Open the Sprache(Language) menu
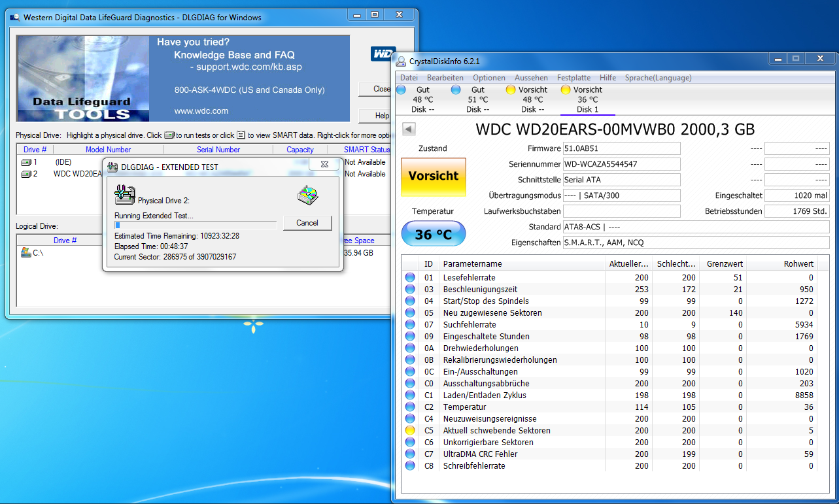This screenshot has height=504, width=839. point(659,78)
